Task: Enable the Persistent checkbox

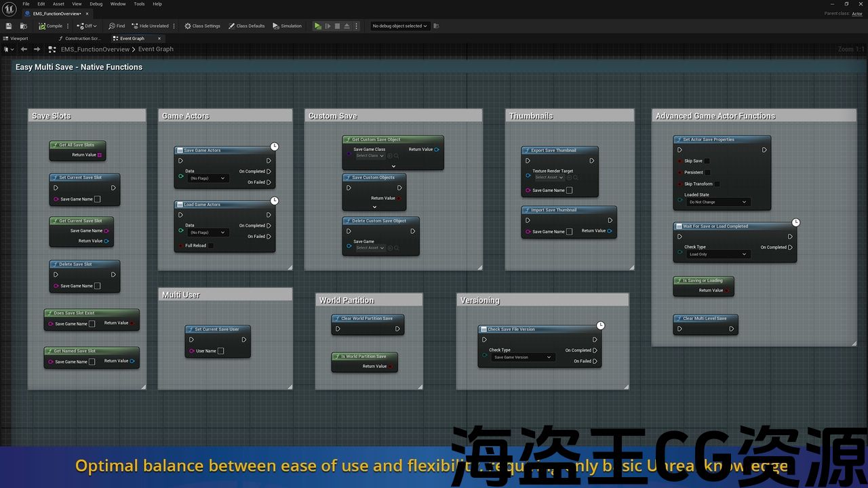Action: (707, 172)
